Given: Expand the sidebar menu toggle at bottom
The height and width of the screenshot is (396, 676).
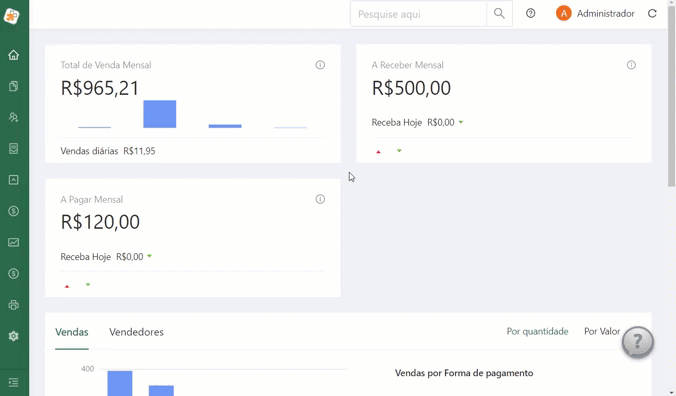Looking at the screenshot, I should (x=13, y=382).
